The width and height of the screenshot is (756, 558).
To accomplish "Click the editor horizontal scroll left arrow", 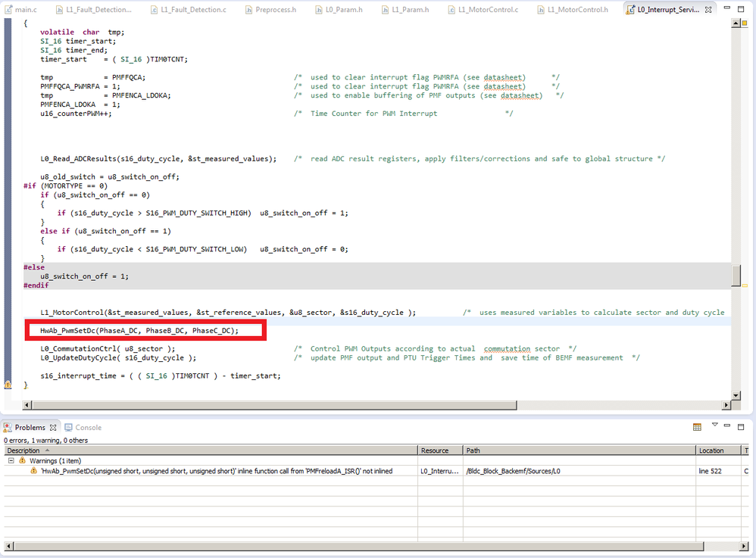I will (27, 405).
